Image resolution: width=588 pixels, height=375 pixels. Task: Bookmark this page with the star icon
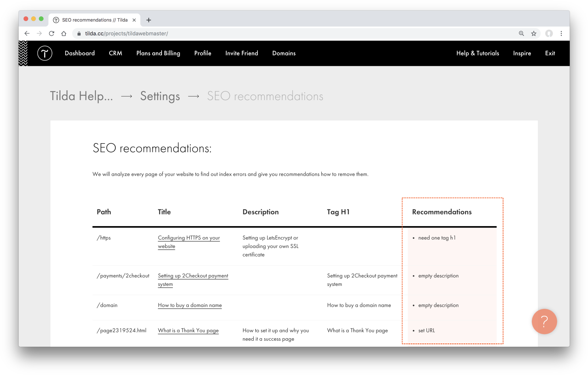tap(534, 33)
